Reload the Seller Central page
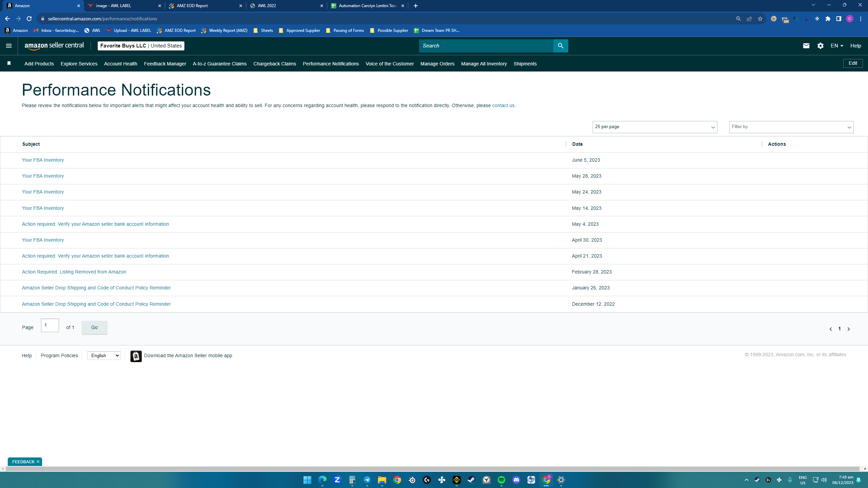868x488 pixels. (29, 19)
